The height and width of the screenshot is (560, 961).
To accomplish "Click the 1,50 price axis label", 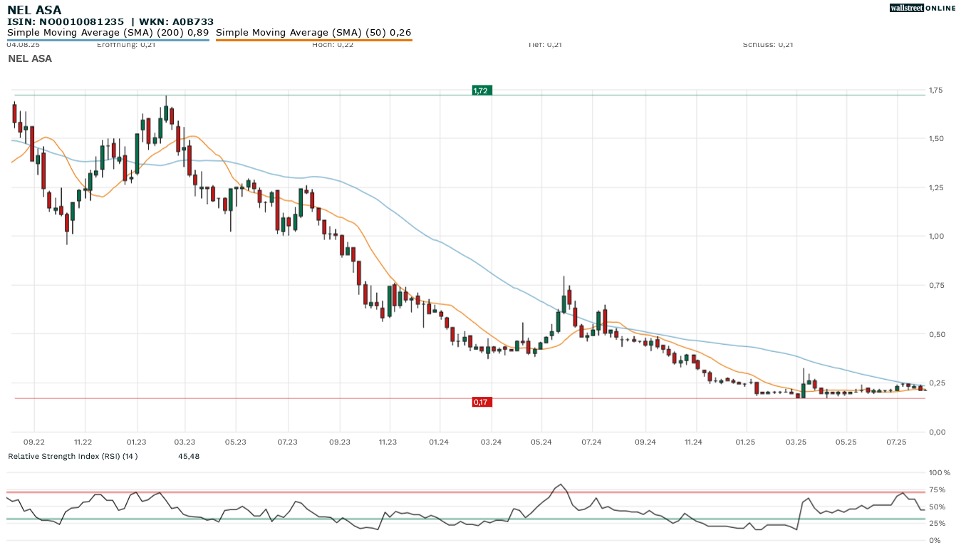I will [x=935, y=138].
